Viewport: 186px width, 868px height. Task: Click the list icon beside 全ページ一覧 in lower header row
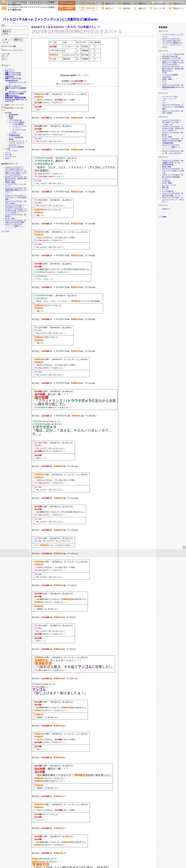151,8
